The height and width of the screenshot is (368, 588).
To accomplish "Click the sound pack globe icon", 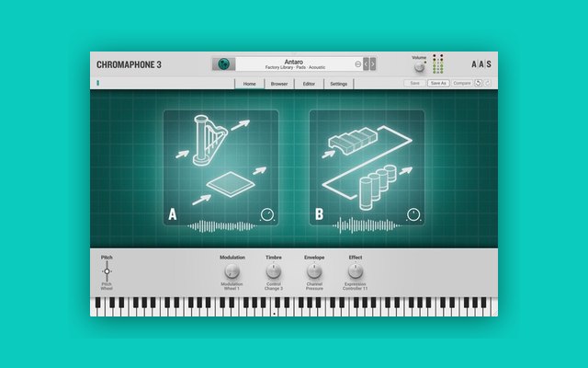I will (x=223, y=63).
